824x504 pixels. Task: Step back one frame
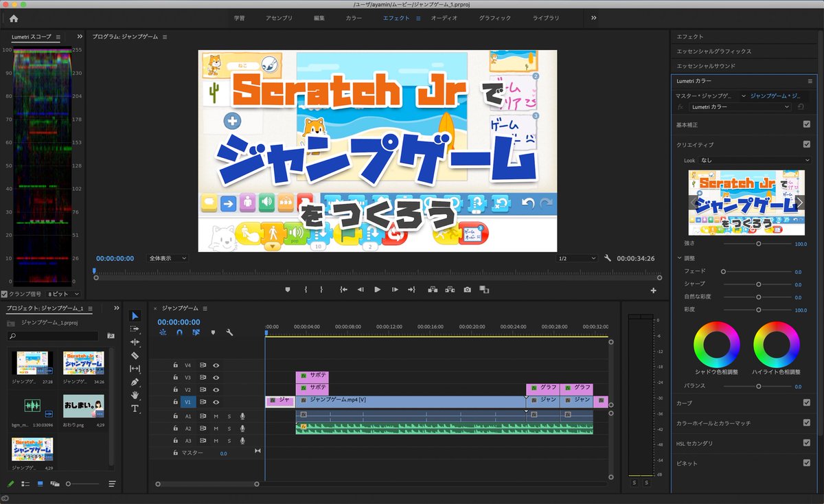pyautogui.click(x=360, y=290)
